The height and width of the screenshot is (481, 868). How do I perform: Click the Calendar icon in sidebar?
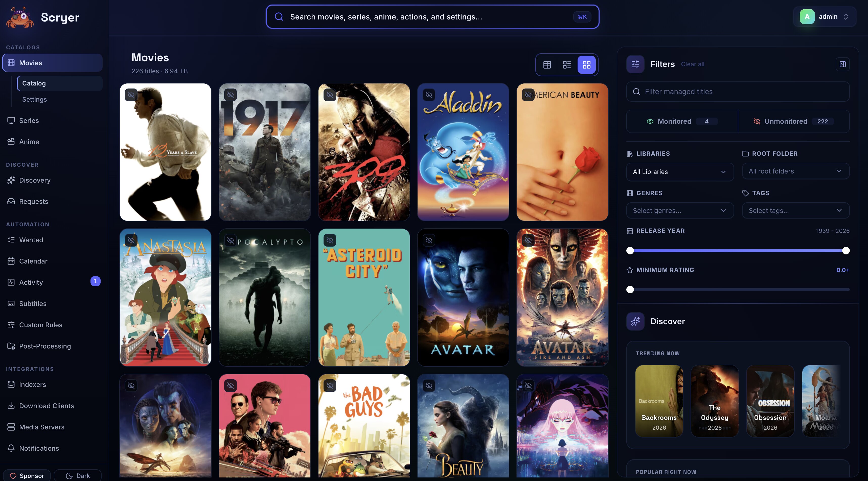(11, 261)
